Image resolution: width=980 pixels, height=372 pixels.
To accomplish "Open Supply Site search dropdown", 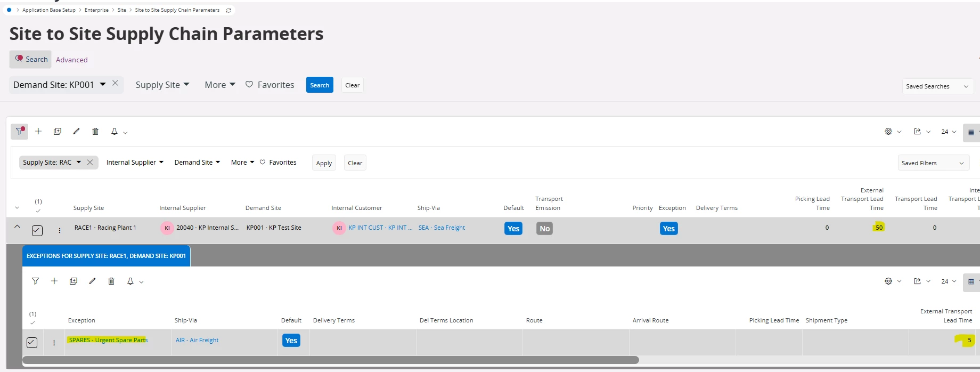I will click(162, 85).
